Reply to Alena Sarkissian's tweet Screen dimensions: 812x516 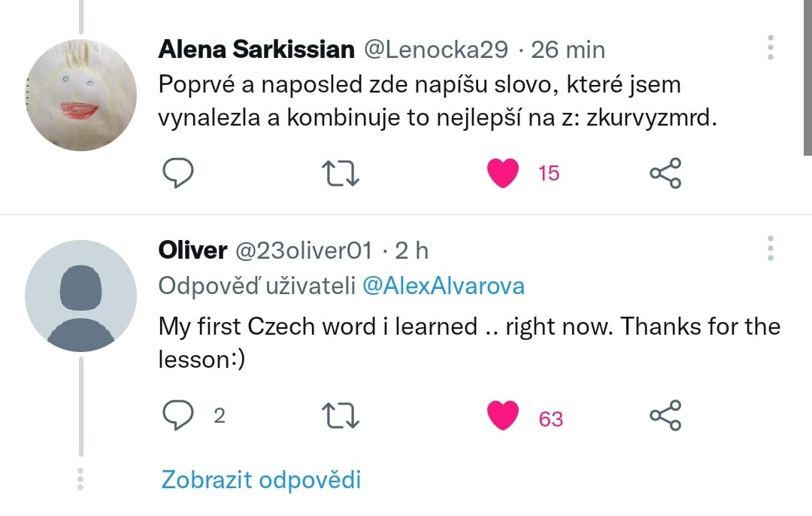point(179,173)
